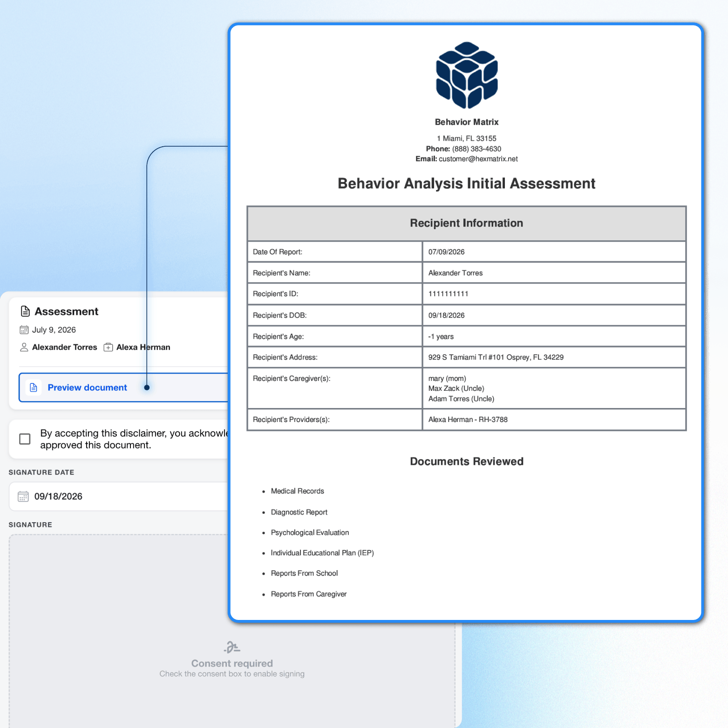Click the Recipient's Age value -1 years

[x=441, y=336]
